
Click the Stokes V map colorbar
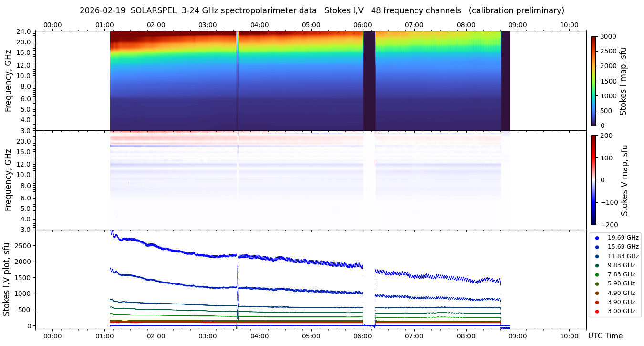click(x=593, y=180)
